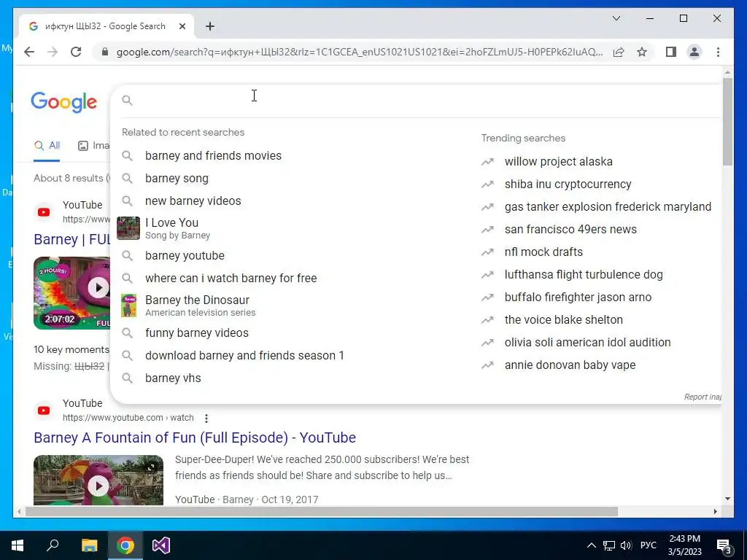Click the Google logo
747x560 pixels.
[64, 102]
